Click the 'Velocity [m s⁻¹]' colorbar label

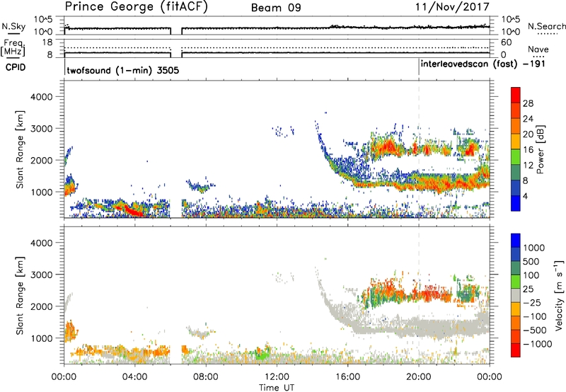(x=559, y=295)
